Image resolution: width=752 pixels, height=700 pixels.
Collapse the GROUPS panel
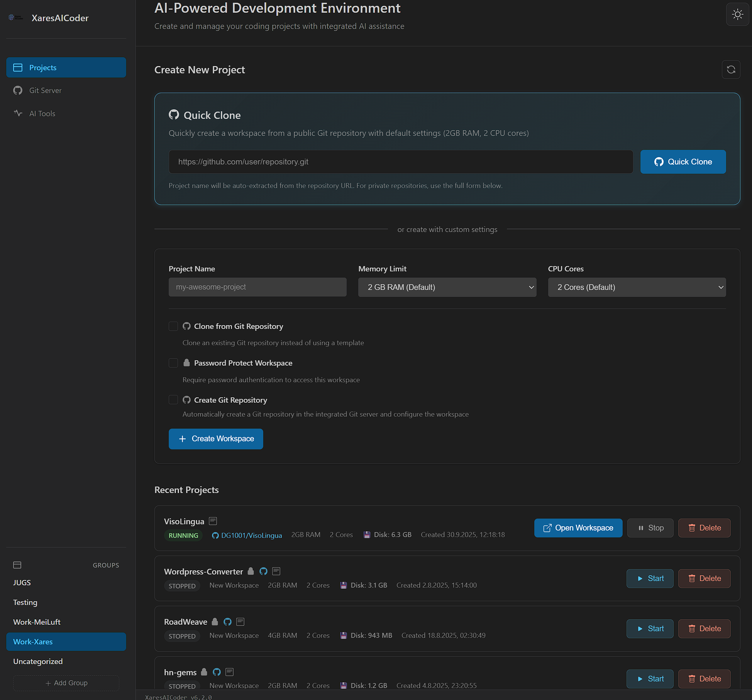pyautogui.click(x=17, y=565)
